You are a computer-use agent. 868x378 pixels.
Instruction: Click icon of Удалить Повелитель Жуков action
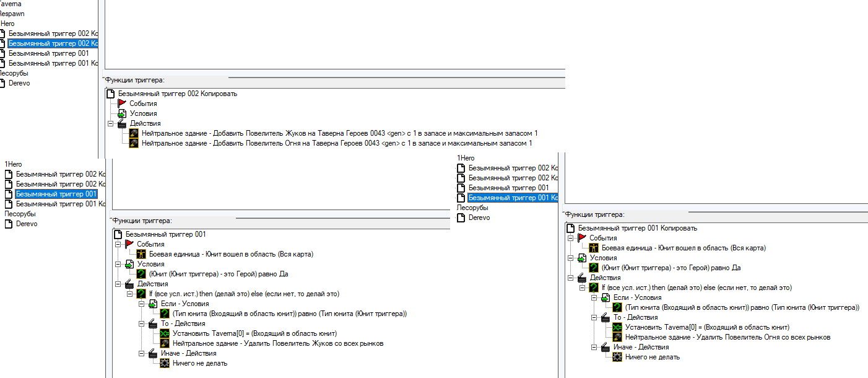coord(165,343)
